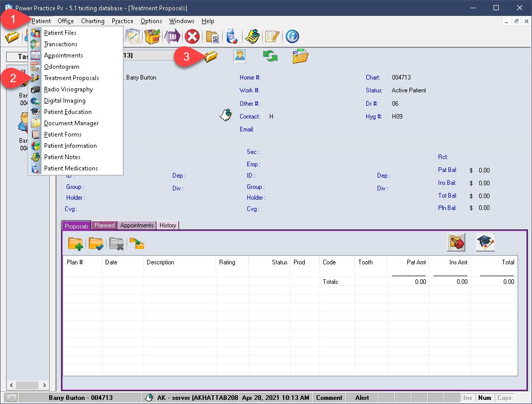532x404 pixels.
Task: Switch to the Planned tab
Action: click(105, 225)
